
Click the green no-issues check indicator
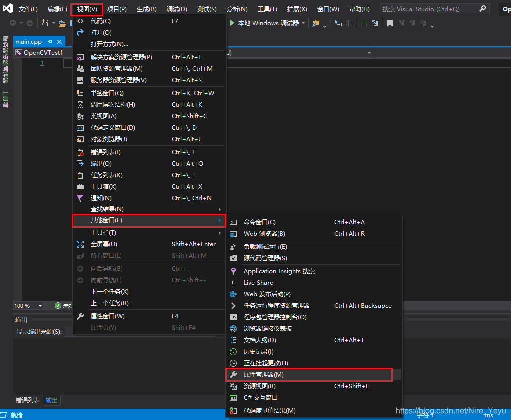coord(58,306)
